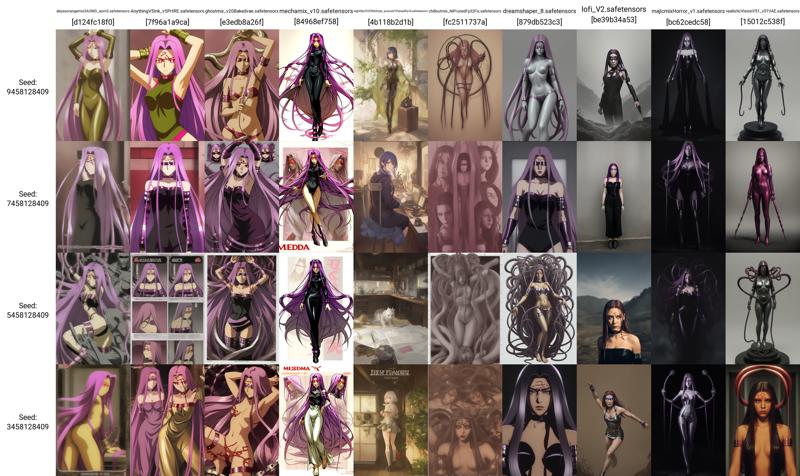This screenshot has height=476, width=800.
Task: Open the [fc2511737a] image for seed 7458128409
Action: (465, 197)
